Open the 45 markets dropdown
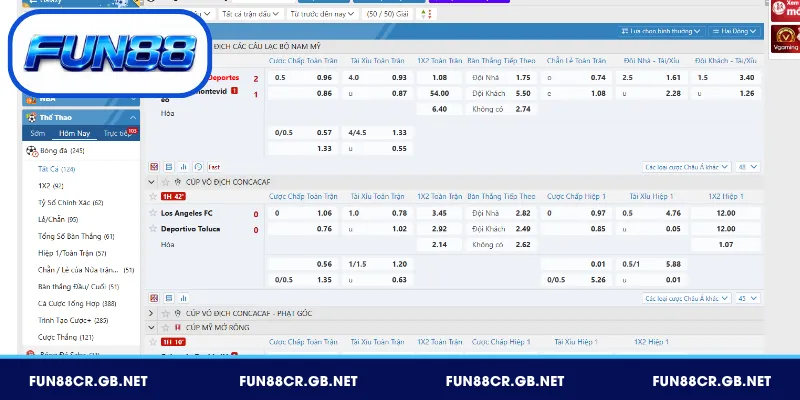The height and width of the screenshot is (400, 800). point(748,298)
